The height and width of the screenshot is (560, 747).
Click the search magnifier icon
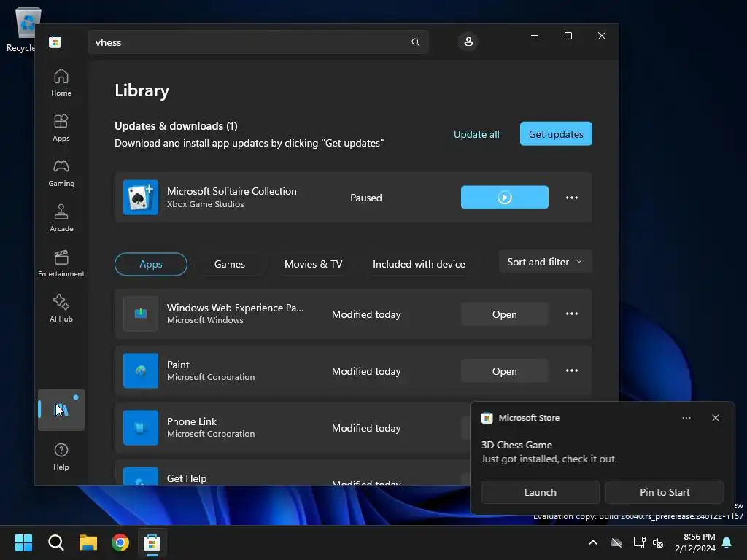pos(415,42)
